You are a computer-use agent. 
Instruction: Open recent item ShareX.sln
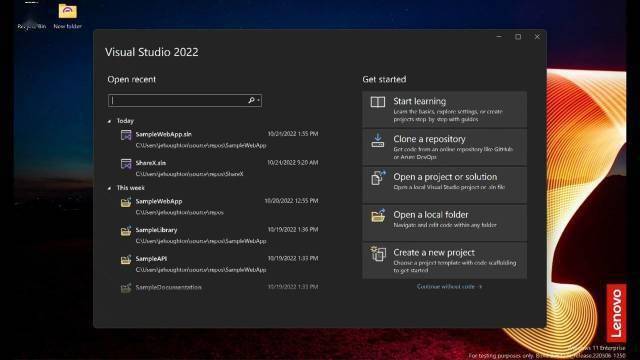point(219,168)
